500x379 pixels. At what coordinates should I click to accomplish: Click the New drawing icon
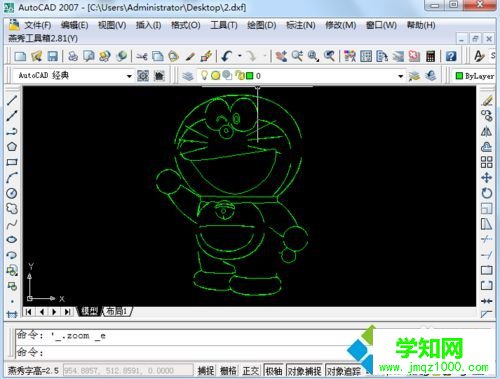(20, 56)
